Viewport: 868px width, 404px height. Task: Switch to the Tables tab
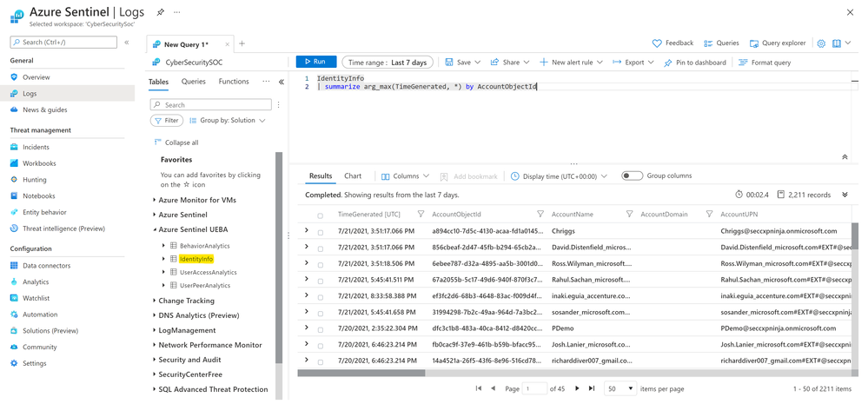(x=158, y=82)
